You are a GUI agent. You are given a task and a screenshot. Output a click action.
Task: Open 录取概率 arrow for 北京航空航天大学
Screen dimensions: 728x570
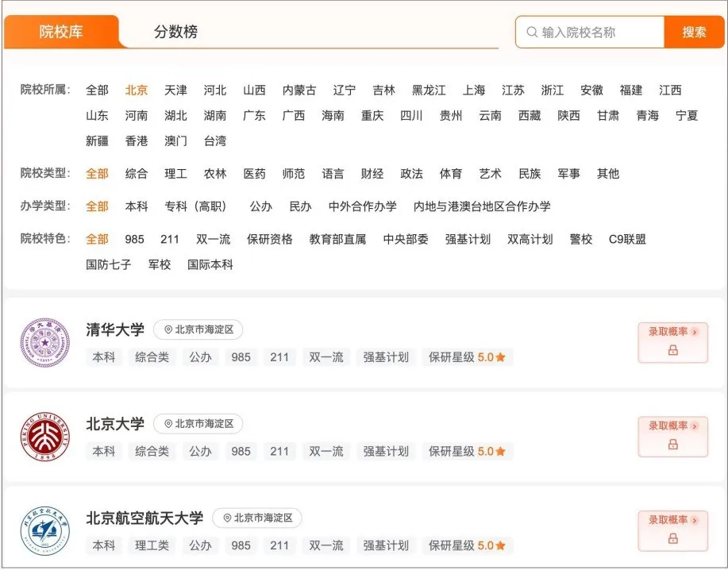[x=695, y=520]
